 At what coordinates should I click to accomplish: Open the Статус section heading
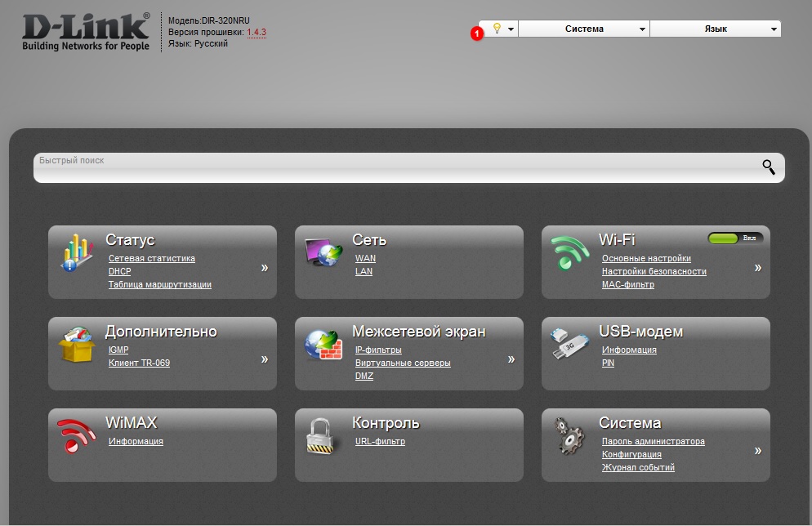130,239
